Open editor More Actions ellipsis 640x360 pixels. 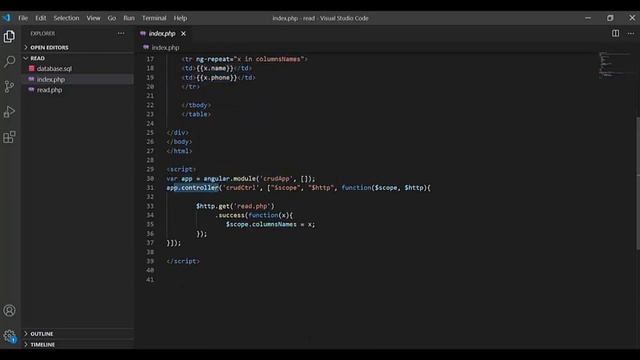[631, 33]
